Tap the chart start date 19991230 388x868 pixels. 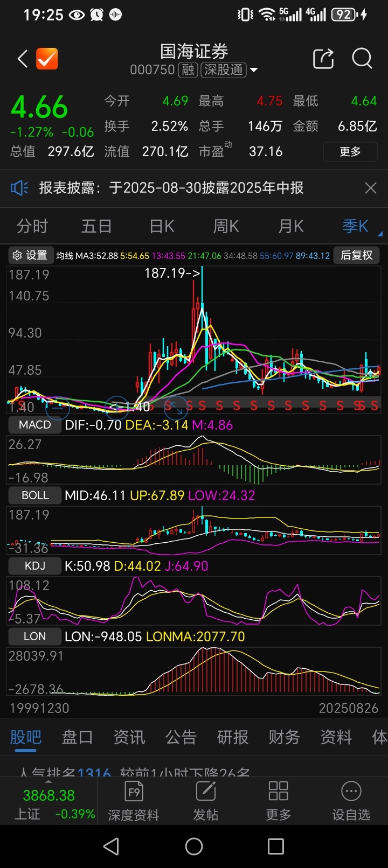click(x=39, y=708)
